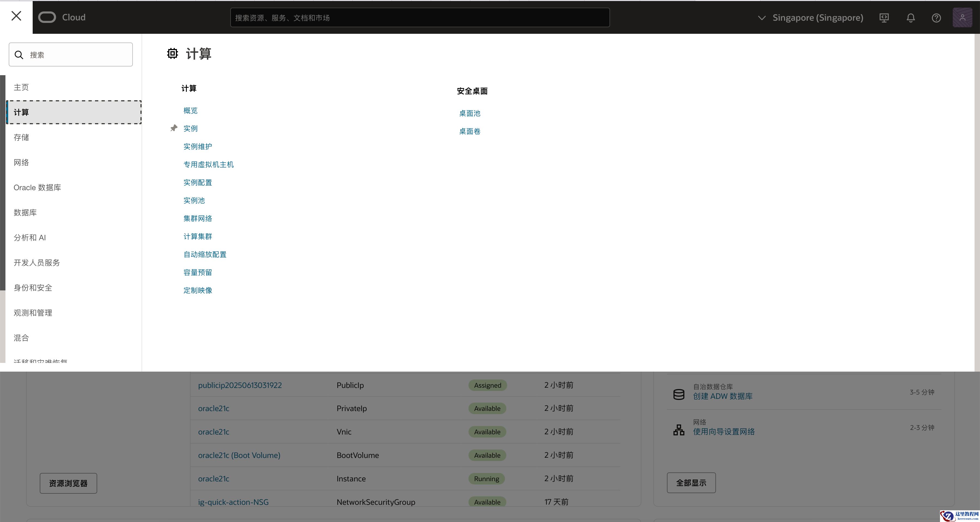
Task: Open the Cloud Shell developer tools icon
Action: pyautogui.click(x=884, y=18)
